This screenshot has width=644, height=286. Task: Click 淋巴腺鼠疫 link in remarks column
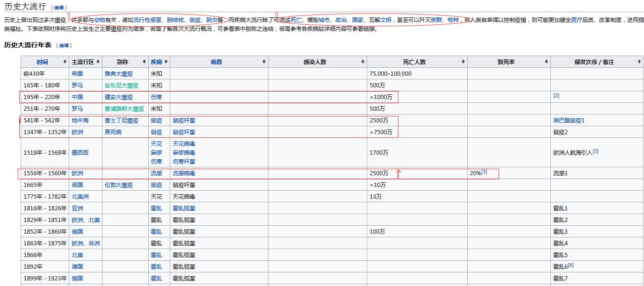pos(567,121)
